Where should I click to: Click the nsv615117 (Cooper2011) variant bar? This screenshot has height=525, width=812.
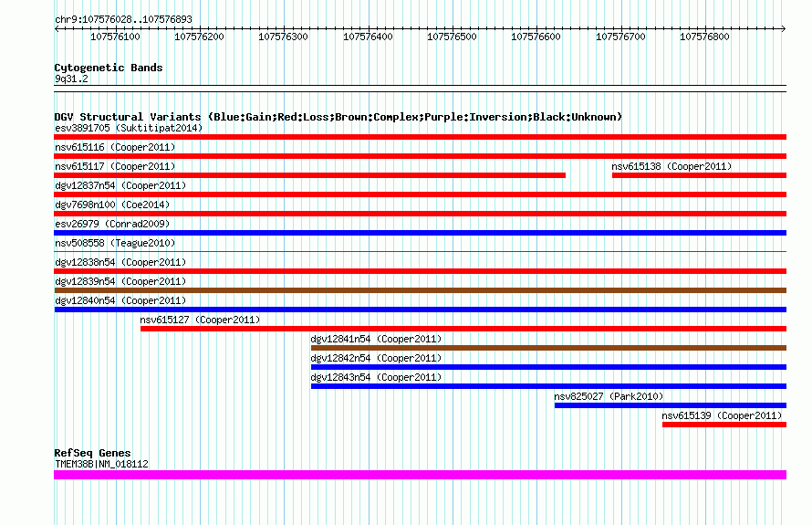[309, 175]
